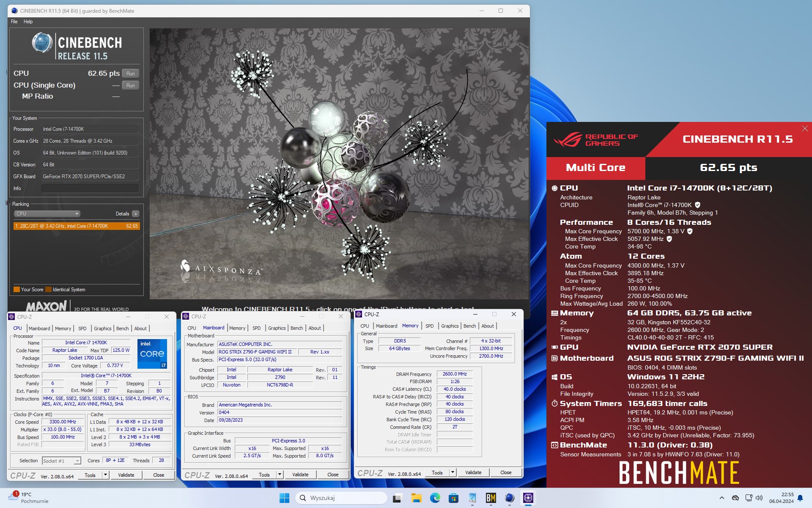Click right CPU-Z title bar icon
The width and height of the screenshot is (812, 508).
click(359, 314)
